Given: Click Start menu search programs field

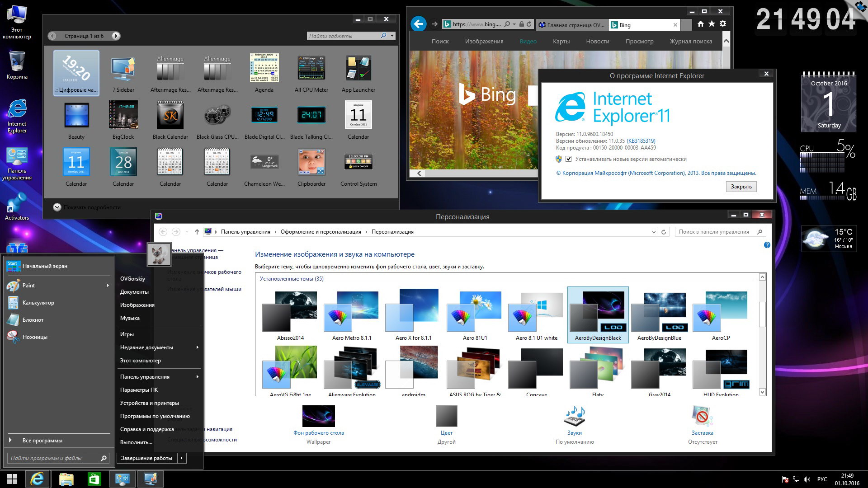Looking at the screenshot, I should pyautogui.click(x=58, y=458).
